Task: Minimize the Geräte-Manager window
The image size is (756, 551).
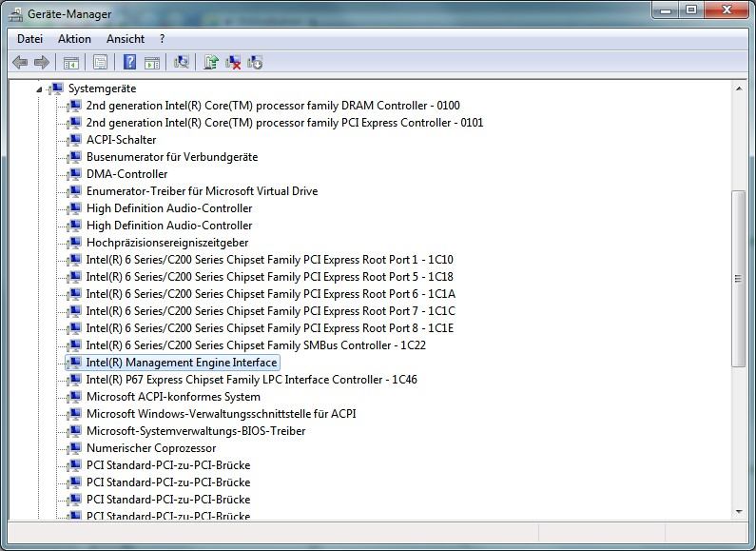Action: click(x=666, y=10)
